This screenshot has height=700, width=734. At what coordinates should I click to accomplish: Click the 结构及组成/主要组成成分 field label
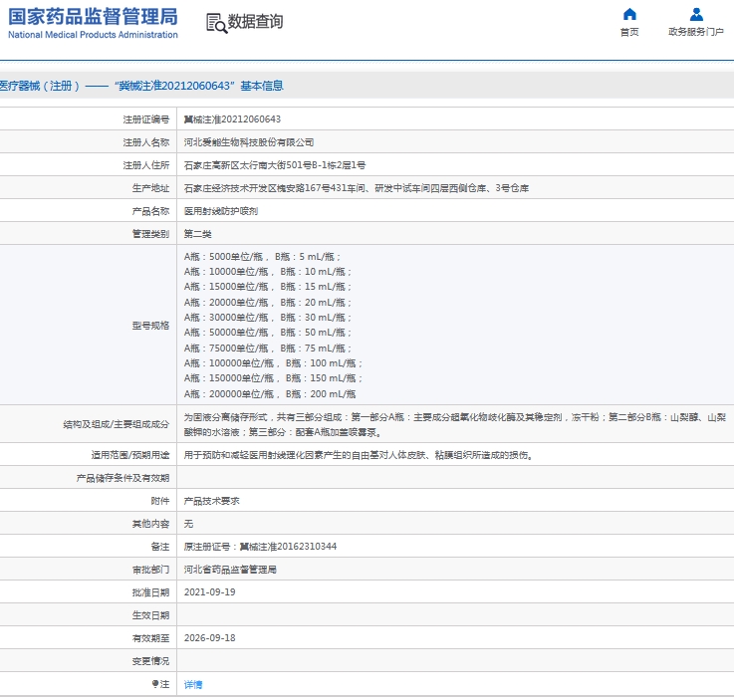(117, 424)
